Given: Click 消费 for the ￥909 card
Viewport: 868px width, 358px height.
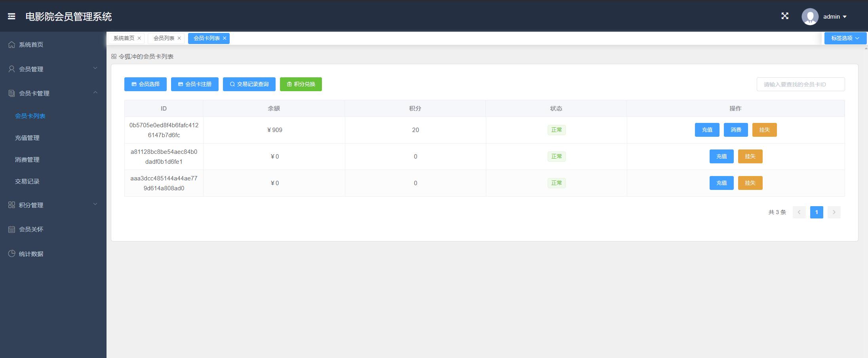Looking at the screenshot, I should [736, 130].
